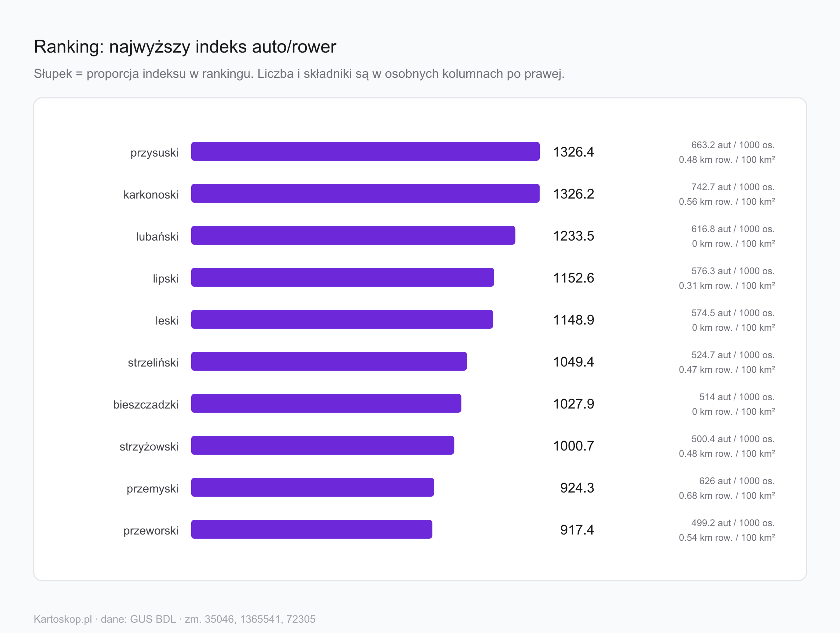The image size is (840, 633).
Task: Select the value 924.3
Action: [577, 488]
